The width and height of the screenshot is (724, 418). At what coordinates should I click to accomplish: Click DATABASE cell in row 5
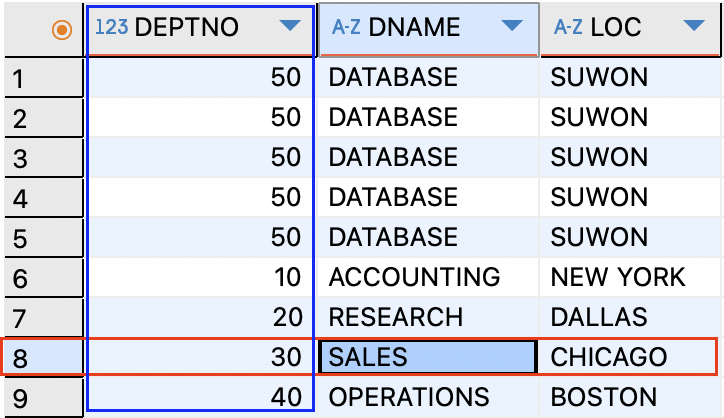[428, 237]
